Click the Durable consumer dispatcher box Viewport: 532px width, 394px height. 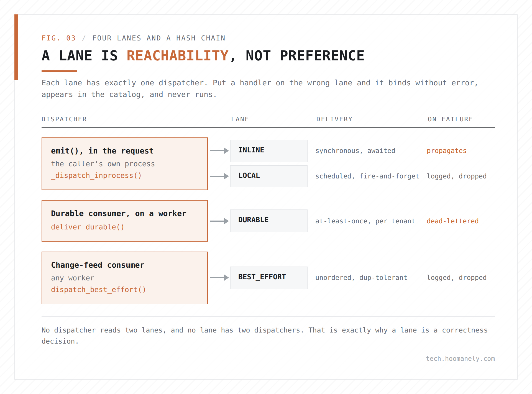click(125, 221)
